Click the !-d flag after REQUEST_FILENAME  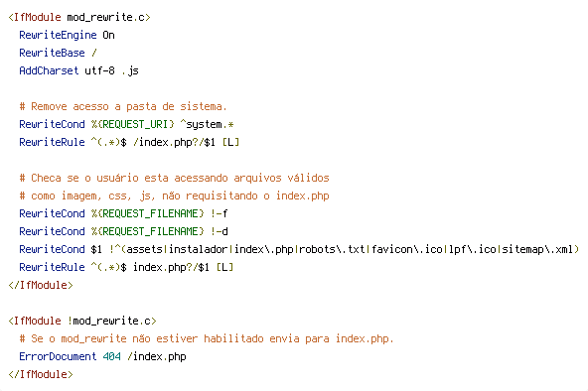(x=219, y=231)
